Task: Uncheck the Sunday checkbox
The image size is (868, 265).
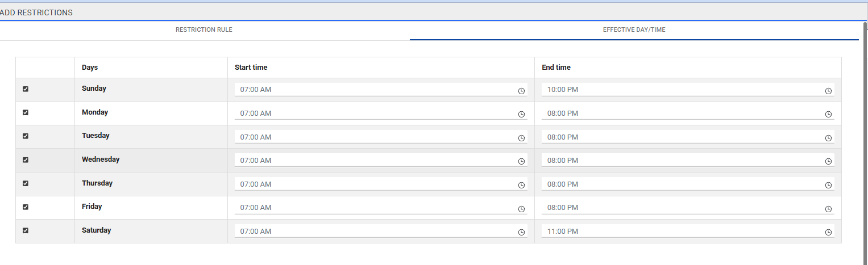Action: coord(26,89)
